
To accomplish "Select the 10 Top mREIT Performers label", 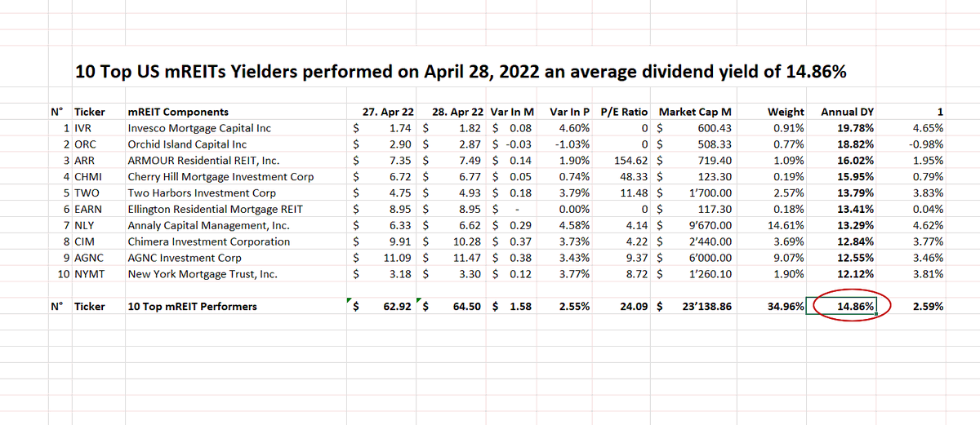I will coord(192,307).
